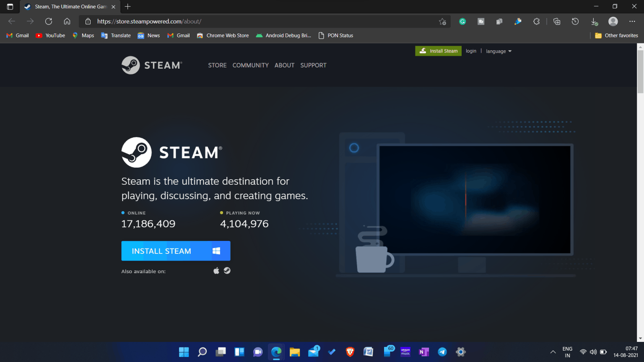Show hidden system tray icons chevron

553,352
